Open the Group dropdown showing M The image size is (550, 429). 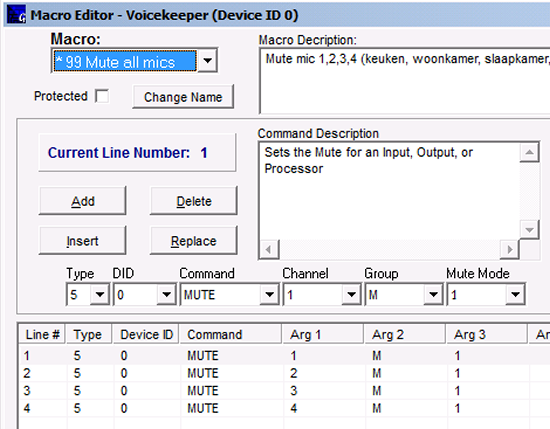coord(433,294)
